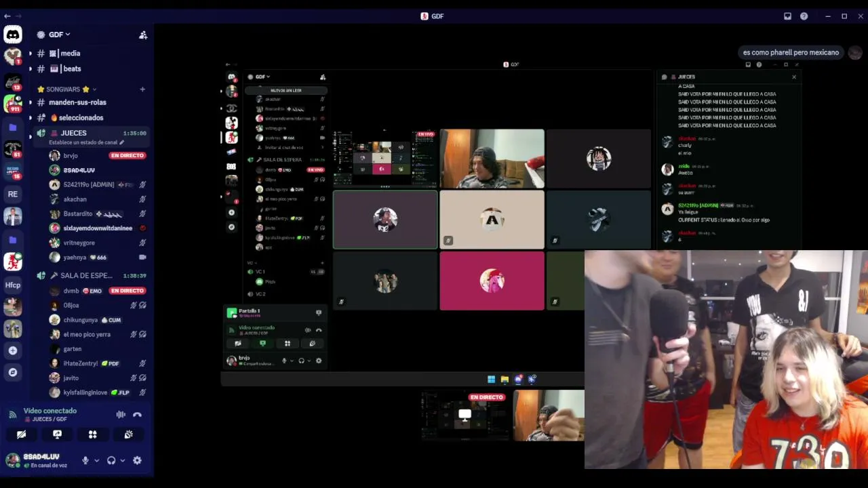
Task: Open headphone output options arrow
Action: [122, 461]
